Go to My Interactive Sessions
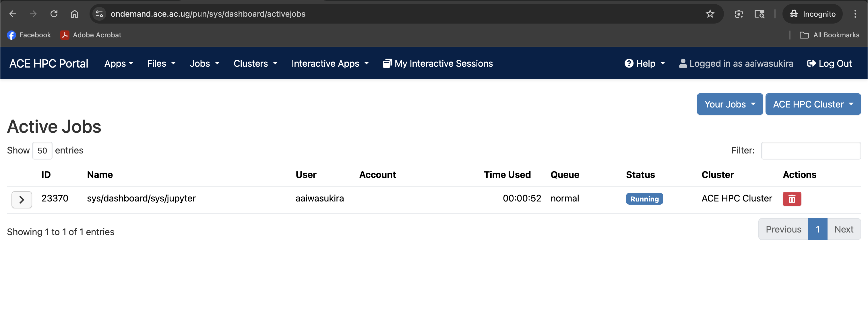868x315 pixels. coord(438,64)
